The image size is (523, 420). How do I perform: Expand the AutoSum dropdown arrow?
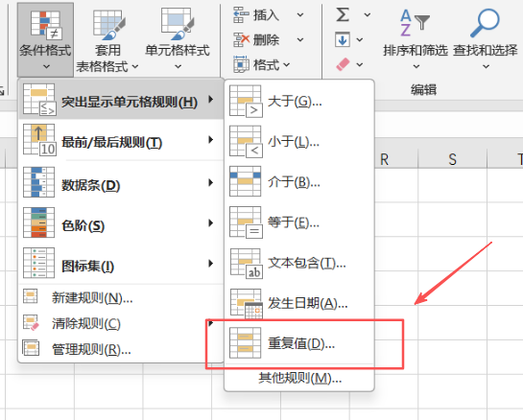click(368, 15)
